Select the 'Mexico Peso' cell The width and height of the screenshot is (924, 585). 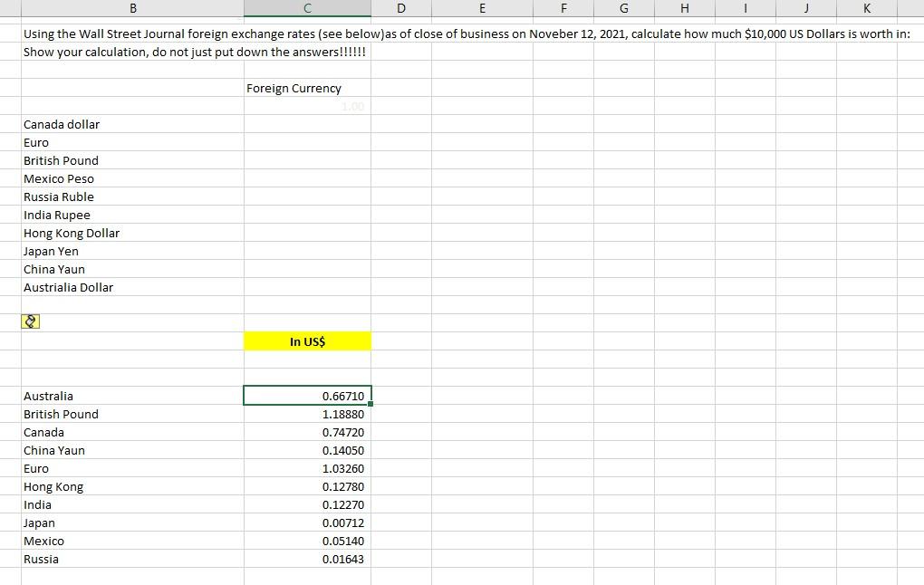click(x=132, y=178)
